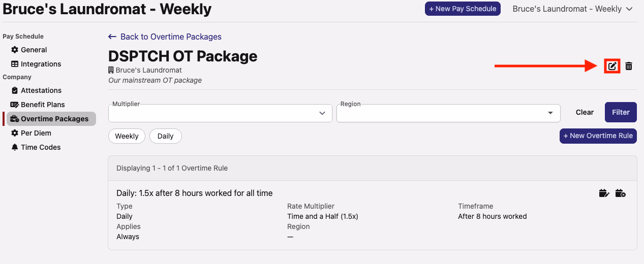
Task: Click the Time Codes bell icon
Action: point(15,147)
